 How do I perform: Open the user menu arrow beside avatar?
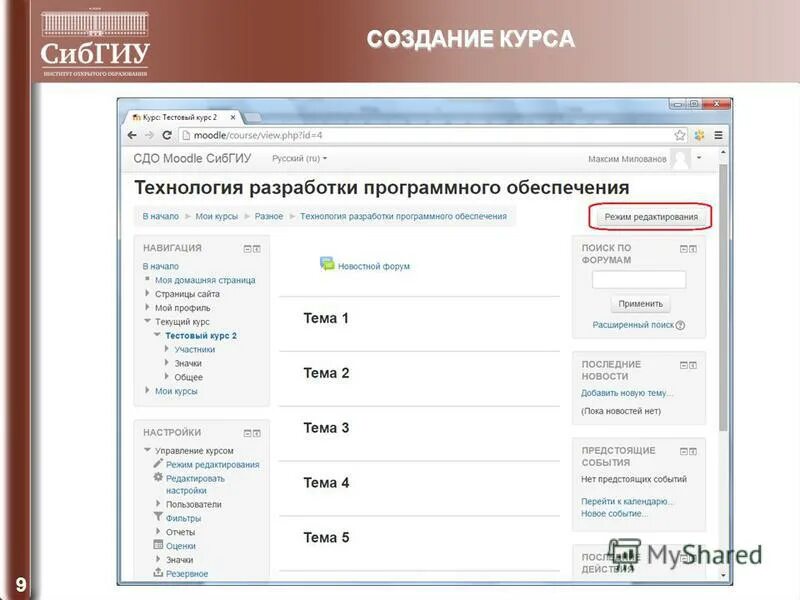[699, 158]
